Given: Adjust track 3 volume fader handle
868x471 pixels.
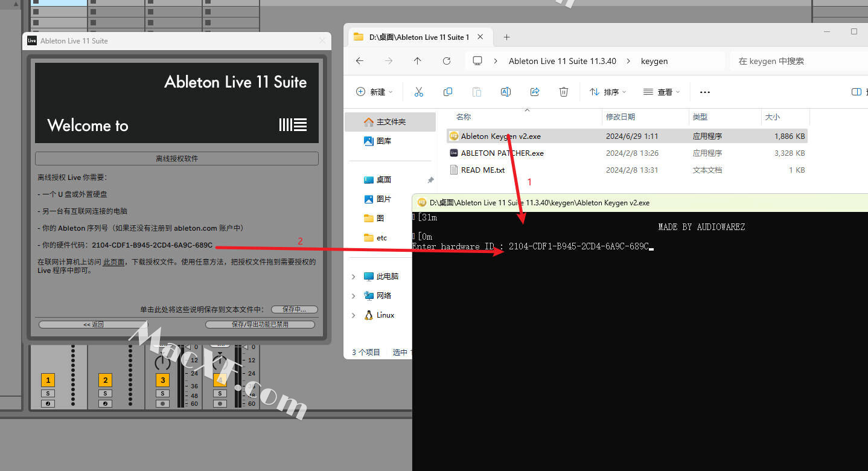Looking at the screenshot, I should pos(188,347).
